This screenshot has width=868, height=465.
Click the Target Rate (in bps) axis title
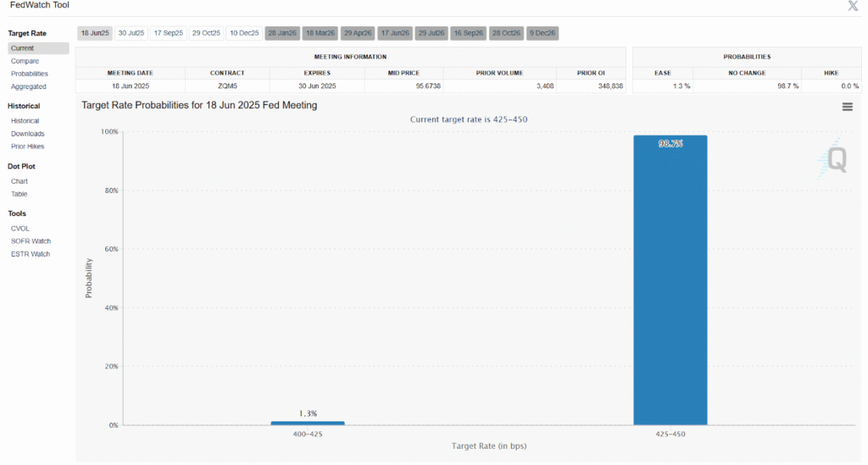489,446
